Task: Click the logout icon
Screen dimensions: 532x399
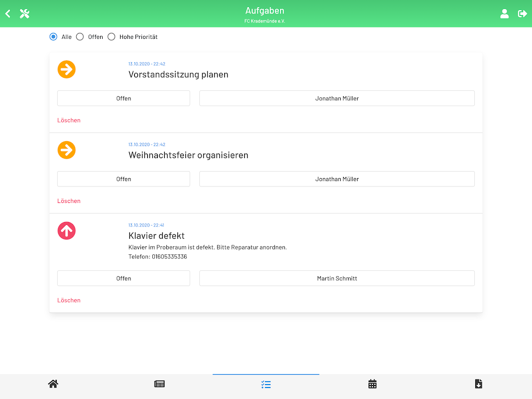Action: click(522, 13)
